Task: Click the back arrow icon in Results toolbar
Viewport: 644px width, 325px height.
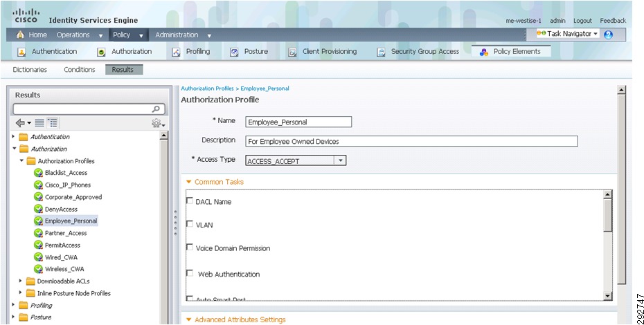Action: (x=19, y=122)
